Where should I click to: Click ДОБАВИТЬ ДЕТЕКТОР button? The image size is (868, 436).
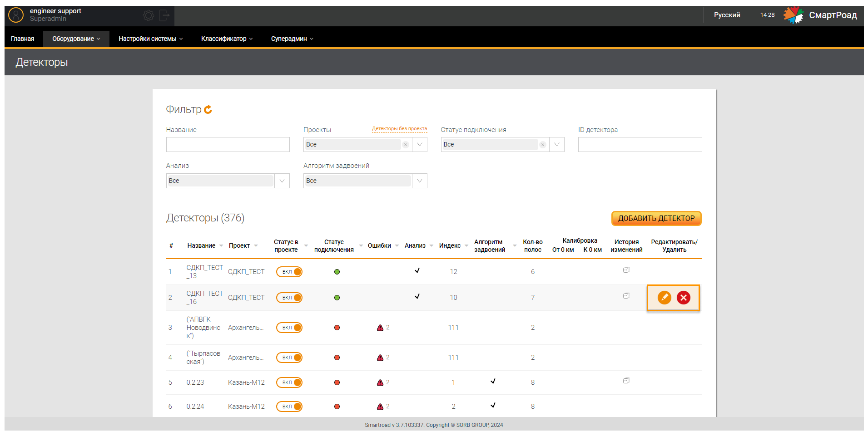[656, 218]
